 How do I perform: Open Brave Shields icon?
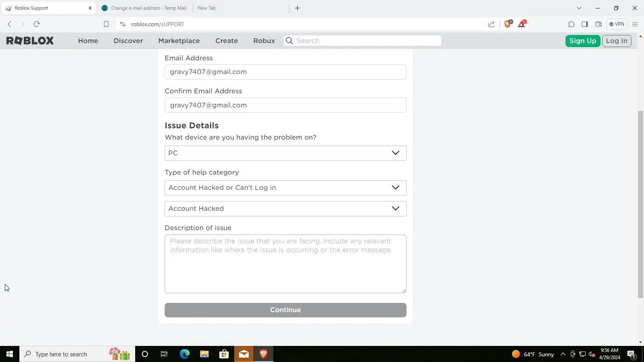coord(508,24)
